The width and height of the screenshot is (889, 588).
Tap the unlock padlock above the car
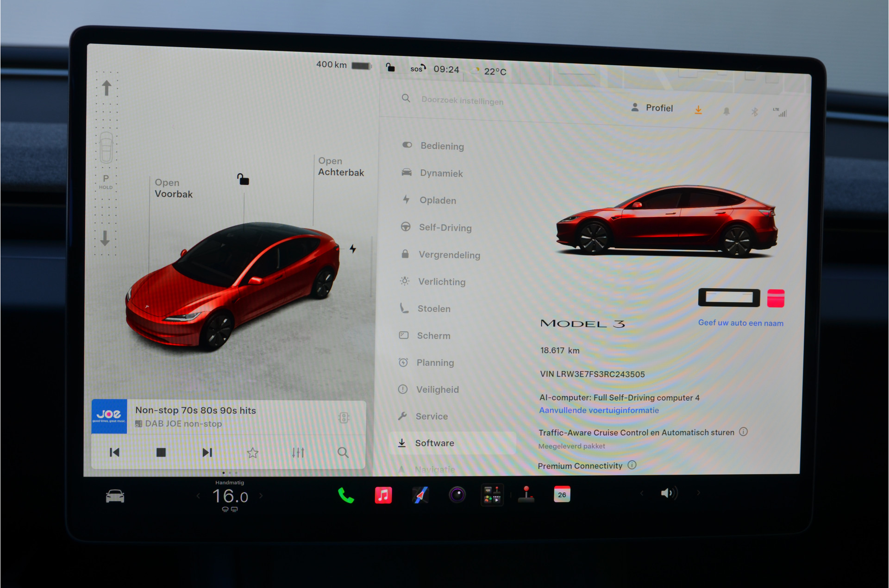point(243,179)
